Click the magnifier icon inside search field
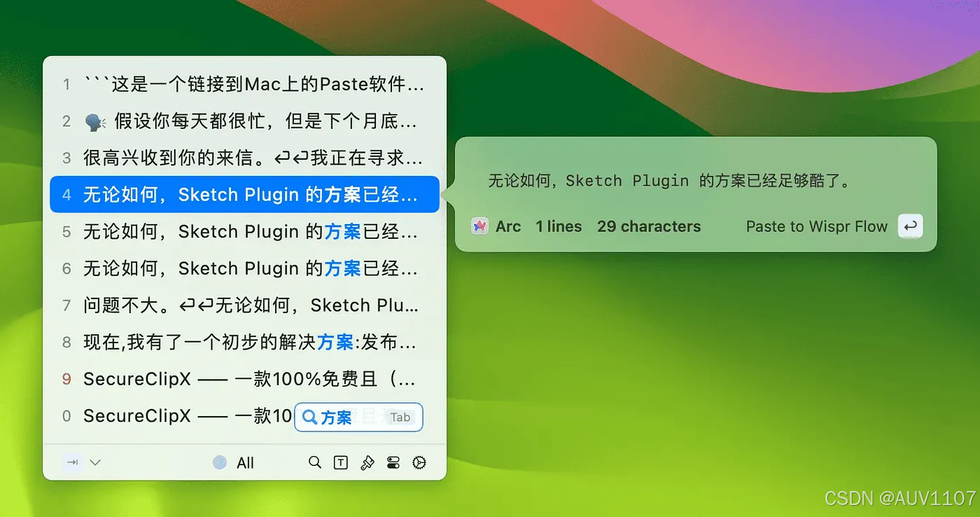Image resolution: width=980 pixels, height=517 pixels. tap(309, 418)
